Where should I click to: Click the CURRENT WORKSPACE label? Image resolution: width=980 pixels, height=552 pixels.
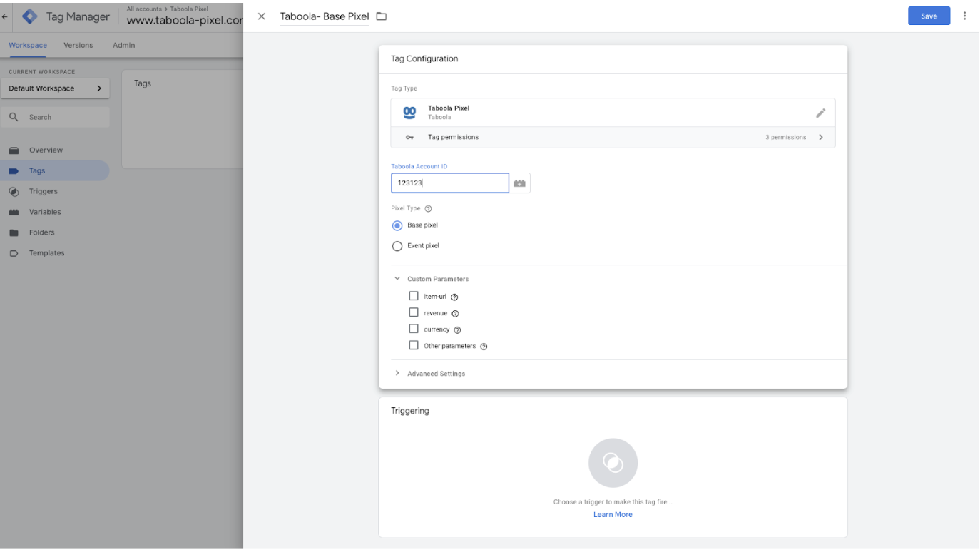41,72
